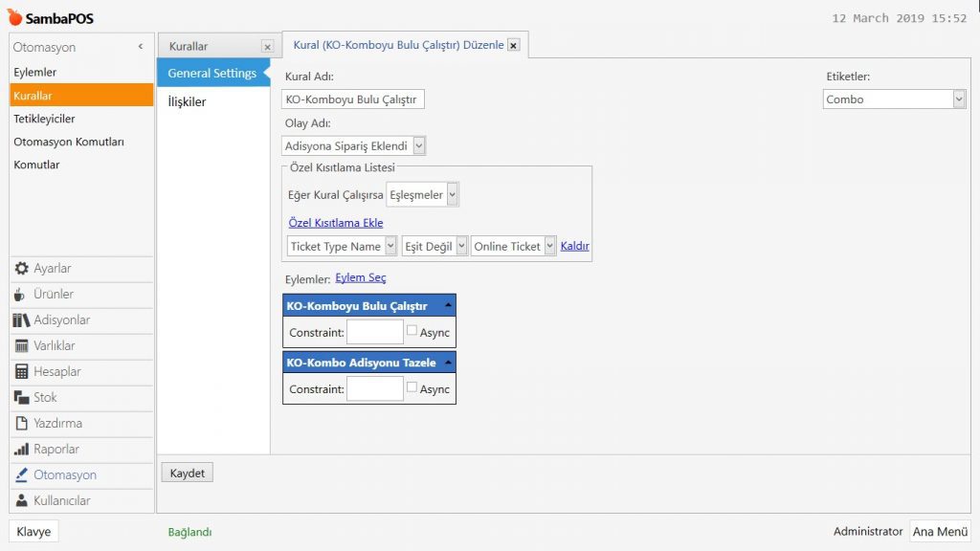The height and width of the screenshot is (551, 980).
Task: Open Kullanıcılar via the person icon
Action: pos(22,501)
